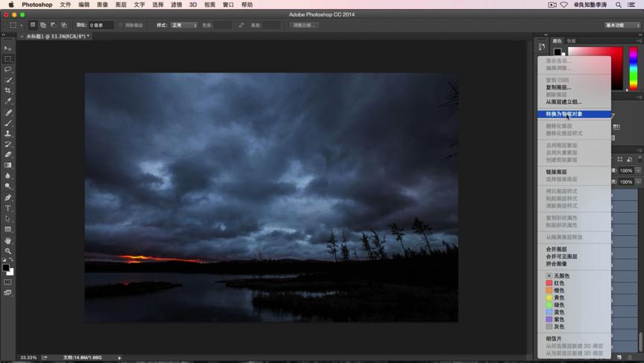Open the 滤镜 menu in menu bar
The width and height of the screenshot is (644, 363).
[x=176, y=4]
